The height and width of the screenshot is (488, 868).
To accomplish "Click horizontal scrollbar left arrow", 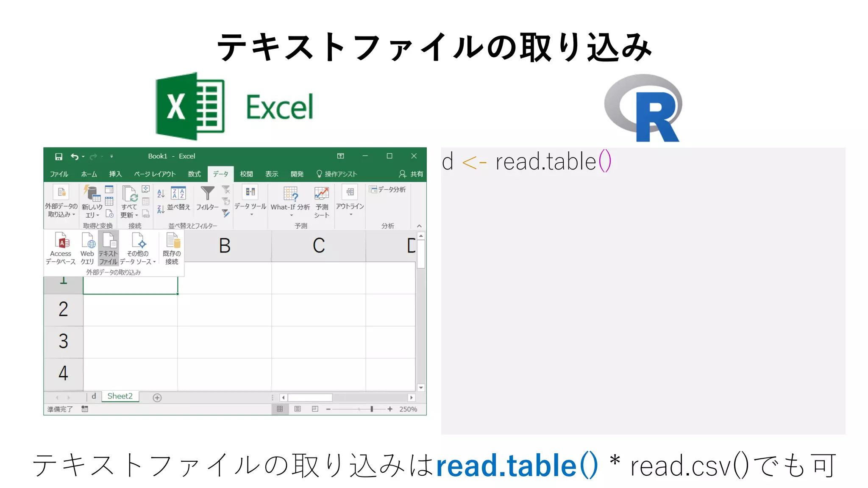I will coord(283,398).
